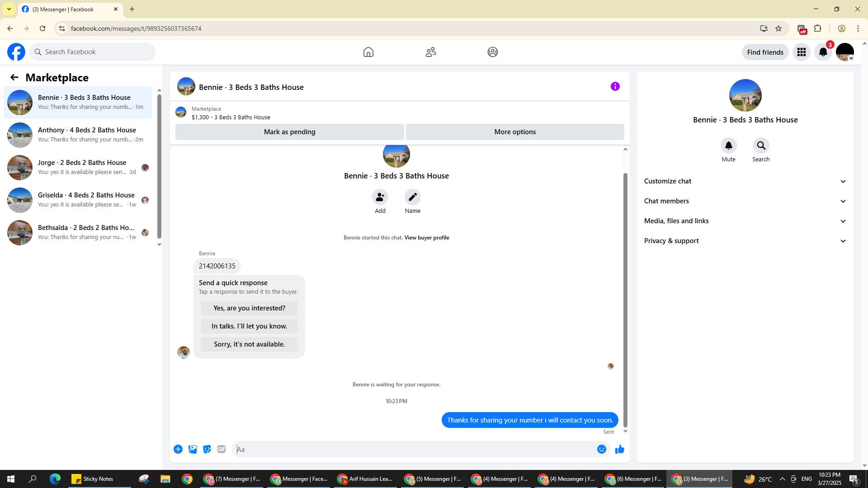Switch to the (7) Messenger taskbar window

pyautogui.click(x=232, y=479)
